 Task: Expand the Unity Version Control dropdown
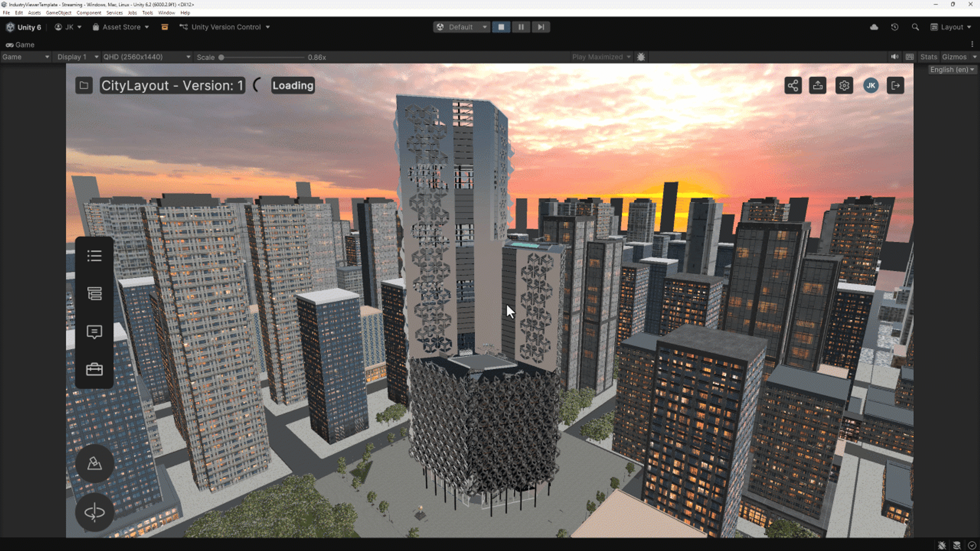(x=225, y=27)
